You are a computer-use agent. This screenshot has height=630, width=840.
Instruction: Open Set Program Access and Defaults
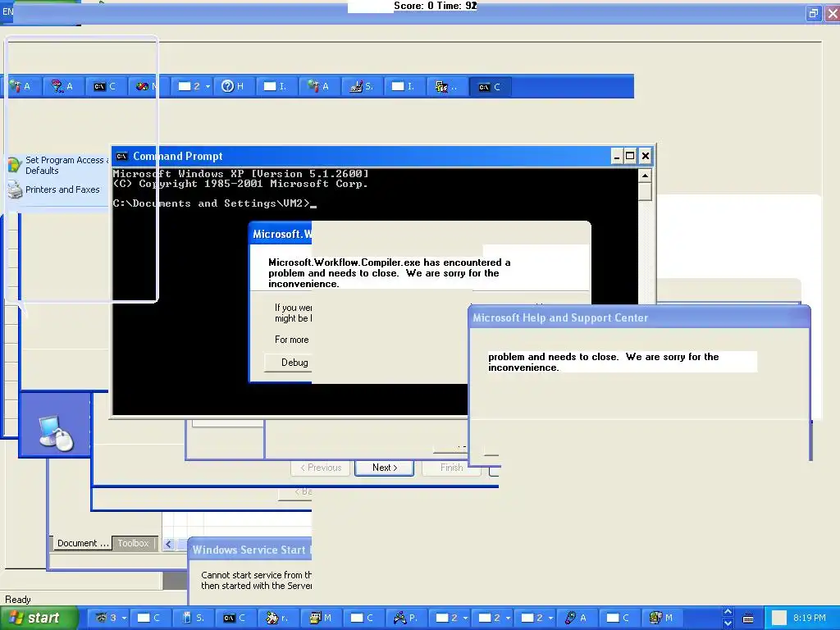point(66,165)
